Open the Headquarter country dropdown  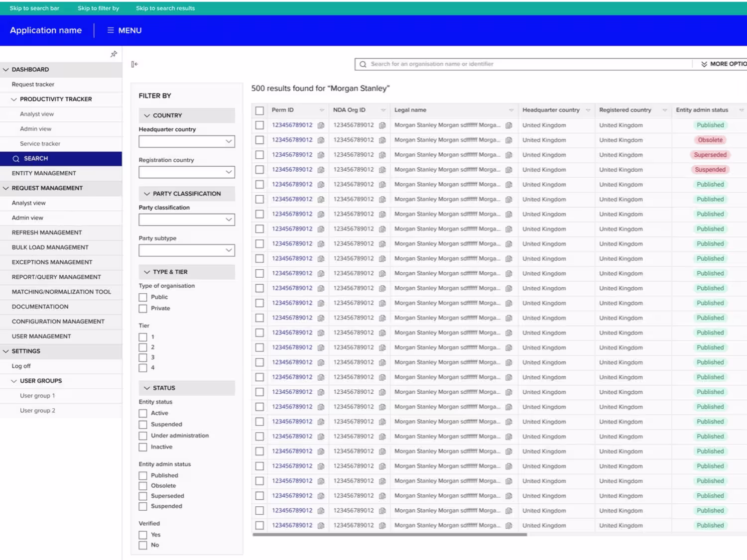click(187, 141)
